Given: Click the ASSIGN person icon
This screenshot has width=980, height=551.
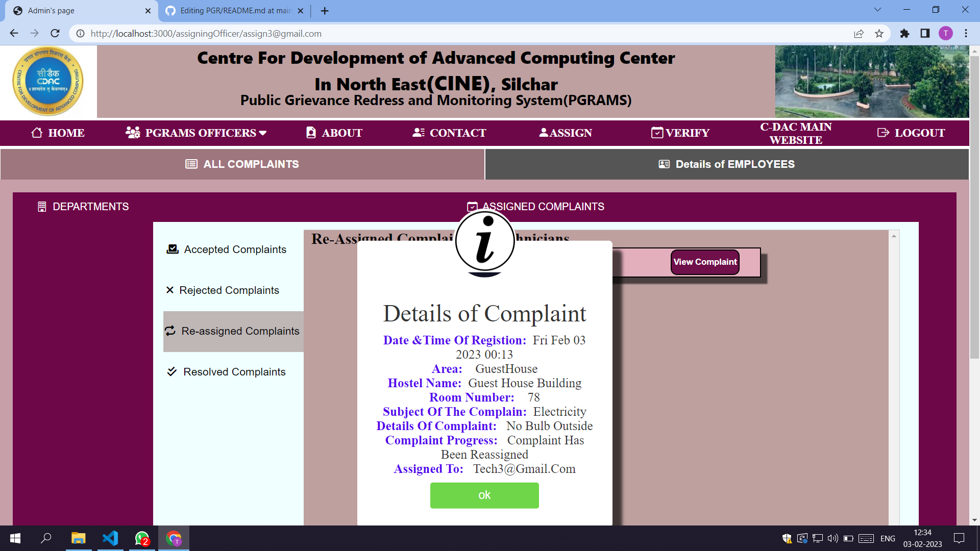Looking at the screenshot, I should click(x=544, y=133).
